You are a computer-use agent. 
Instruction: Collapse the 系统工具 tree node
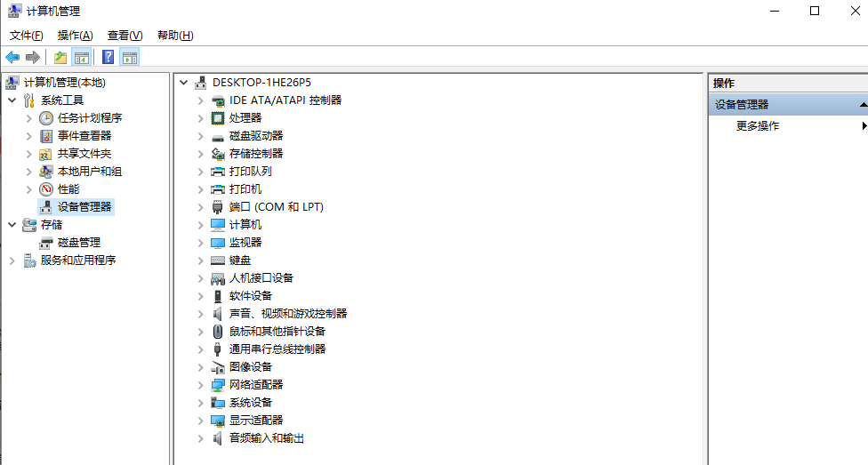point(12,100)
